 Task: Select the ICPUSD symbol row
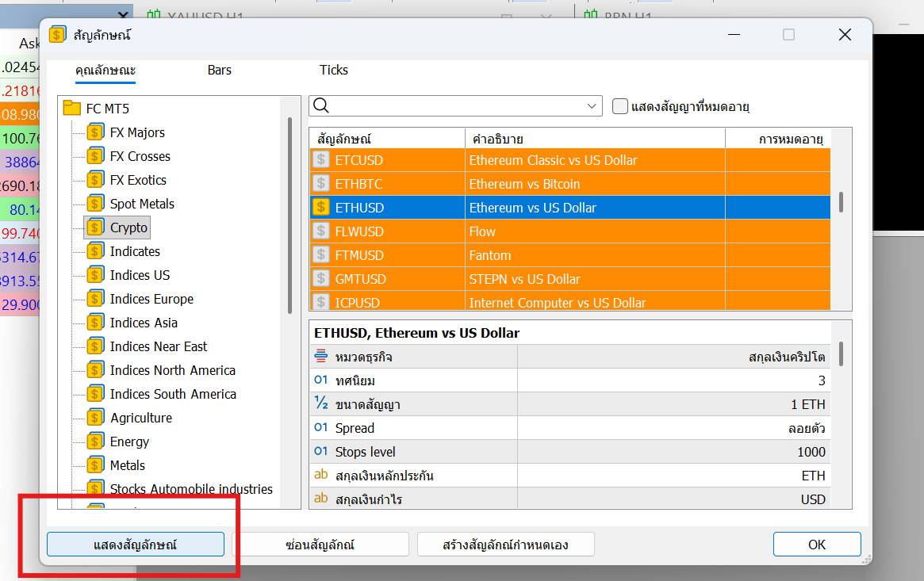click(x=569, y=302)
